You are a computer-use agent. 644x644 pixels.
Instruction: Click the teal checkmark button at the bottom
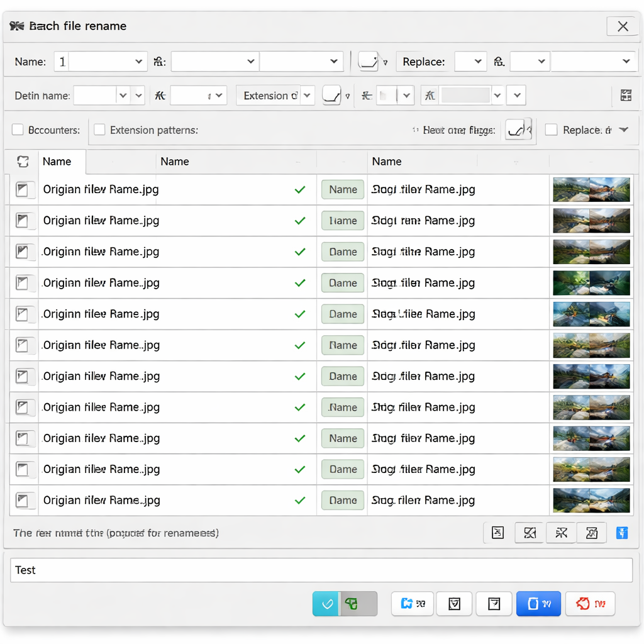click(x=326, y=604)
